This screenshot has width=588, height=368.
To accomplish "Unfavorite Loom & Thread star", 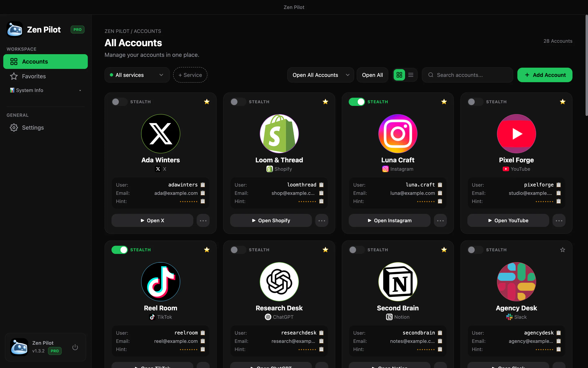I will click(x=325, y=102).
